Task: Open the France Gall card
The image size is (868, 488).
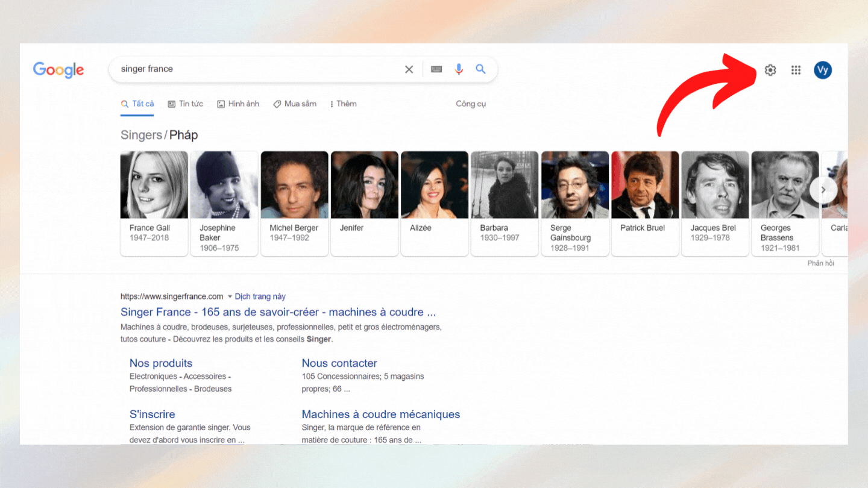Action: click(154, 204)
